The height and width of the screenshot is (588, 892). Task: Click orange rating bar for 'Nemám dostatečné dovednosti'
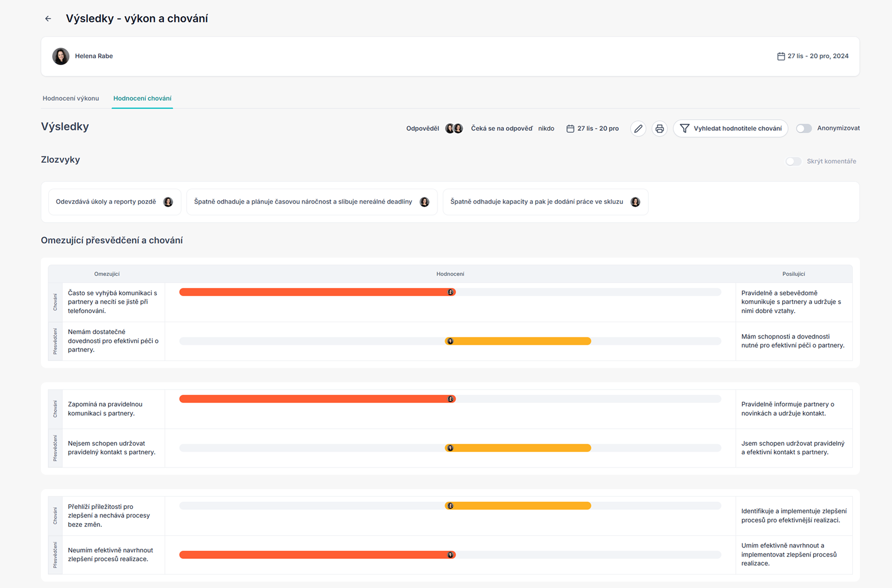[520, 341]
